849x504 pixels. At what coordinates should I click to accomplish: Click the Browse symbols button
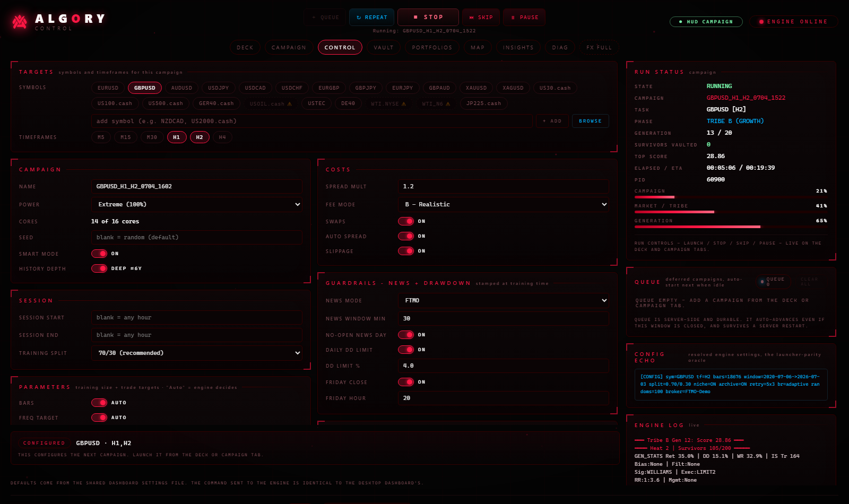coord(590,121)
